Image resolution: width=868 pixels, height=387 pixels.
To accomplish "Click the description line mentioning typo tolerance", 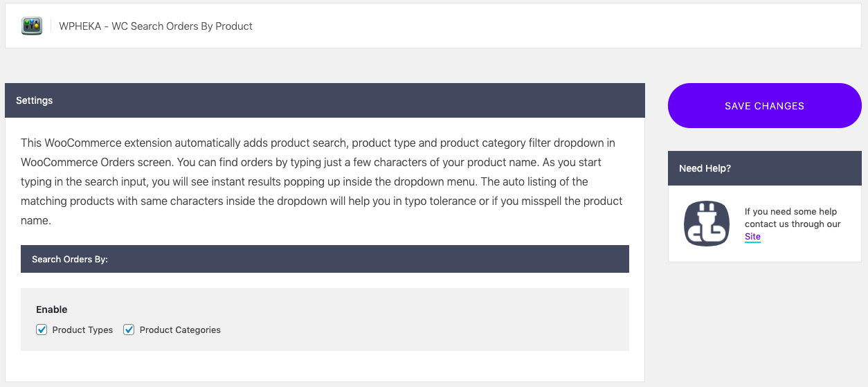I will coord(321,201).
